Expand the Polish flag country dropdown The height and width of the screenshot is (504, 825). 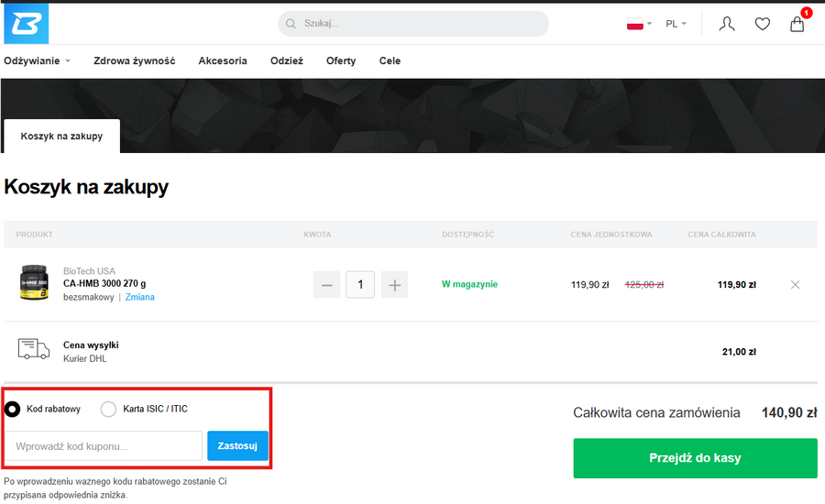coord(639,24)
